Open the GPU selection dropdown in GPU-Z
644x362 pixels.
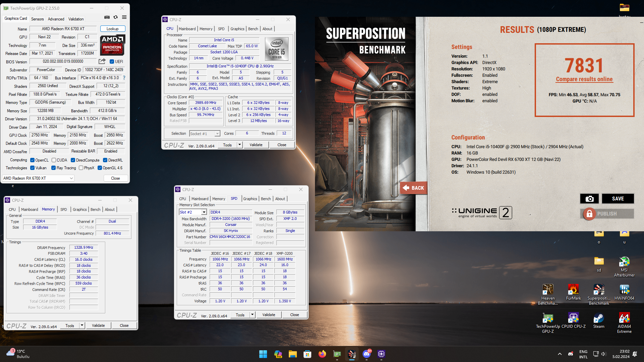pos(38,178)
